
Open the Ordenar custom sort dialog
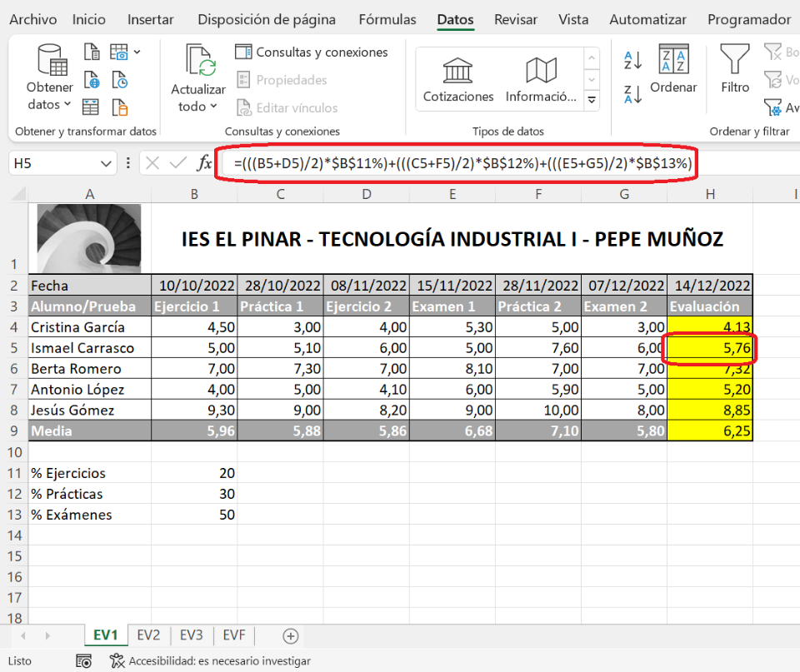[x=673, y=68]
